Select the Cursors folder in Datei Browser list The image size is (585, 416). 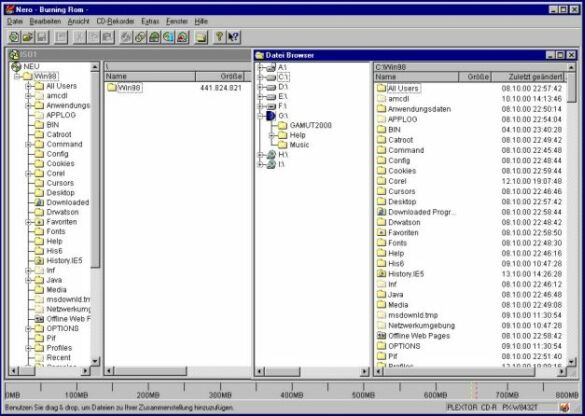tap(396, 191)
